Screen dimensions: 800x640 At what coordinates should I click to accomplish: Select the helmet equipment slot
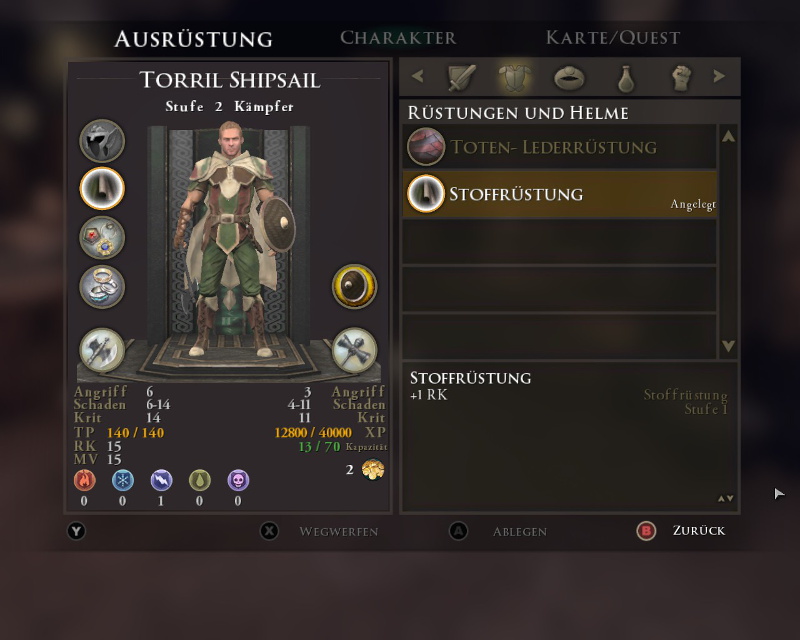tap(102, 141)
